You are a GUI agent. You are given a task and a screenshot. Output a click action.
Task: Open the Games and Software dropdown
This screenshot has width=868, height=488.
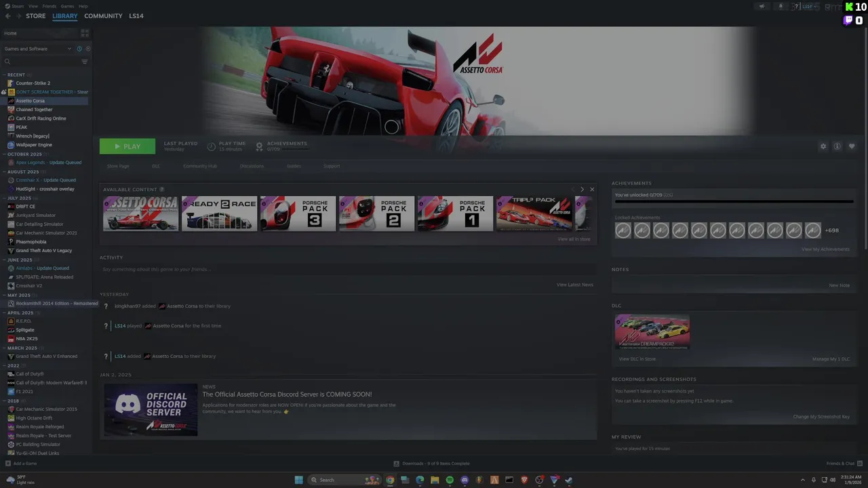click(37, 49)
